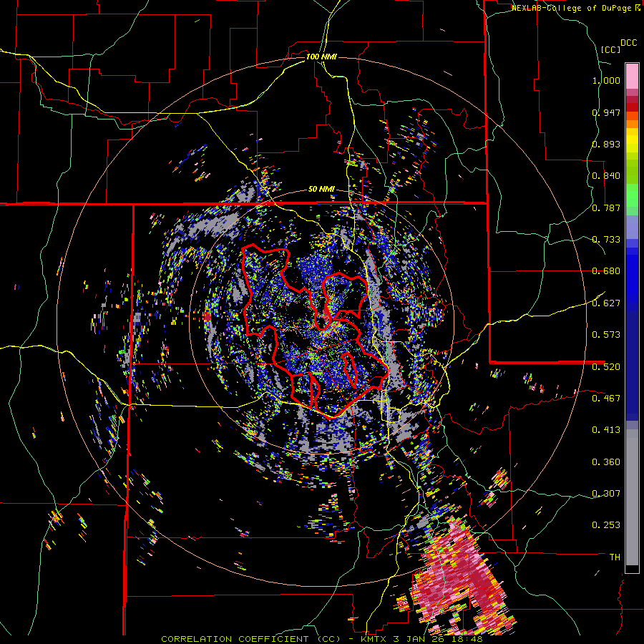Click the 0.787 scale value
644x644 pixels.
coord(606,208)
